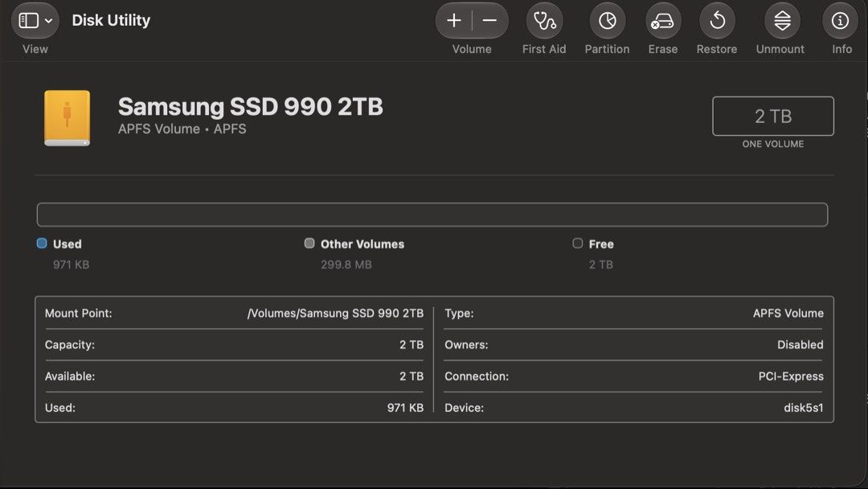The height and width of the screenshot is (489, 868).
Task: Click the gray Other Volumes swatch
Action: (309, 243)
